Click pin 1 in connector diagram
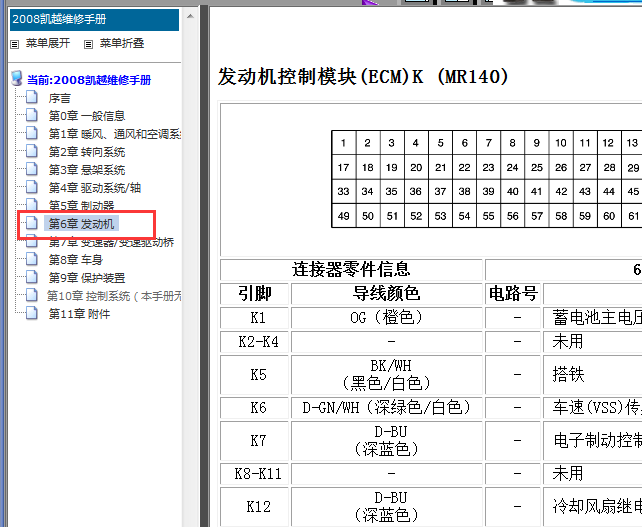The image size is (642, 527). [x=344, y=143]
